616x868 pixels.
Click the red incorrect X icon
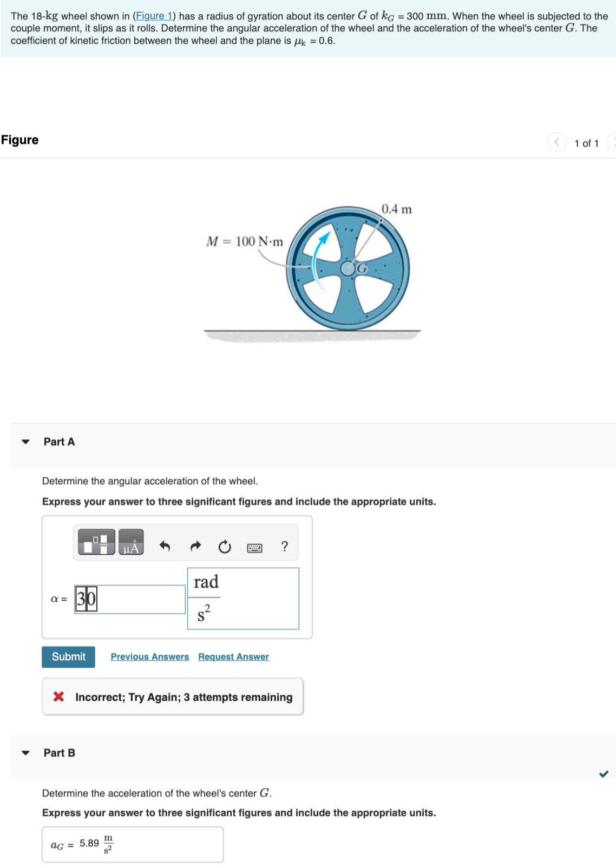pos(58,696)
